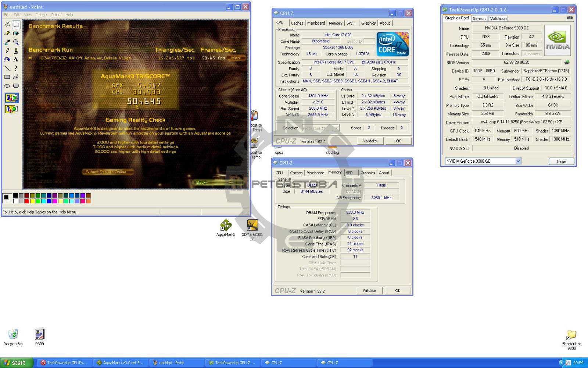This screenshot has height=368, width=588.
Task: Open the Colors menu in Paint
Action: [56, 15]
